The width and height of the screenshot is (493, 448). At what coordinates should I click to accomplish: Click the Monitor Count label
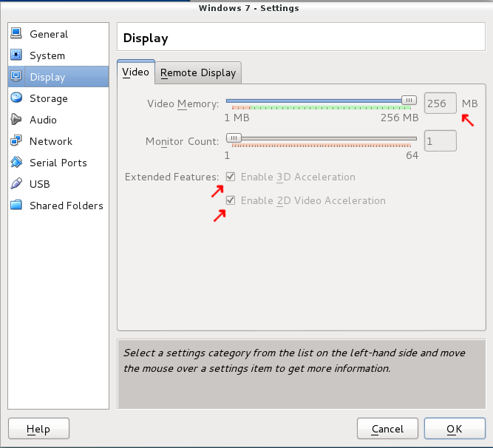coord(182,141)
